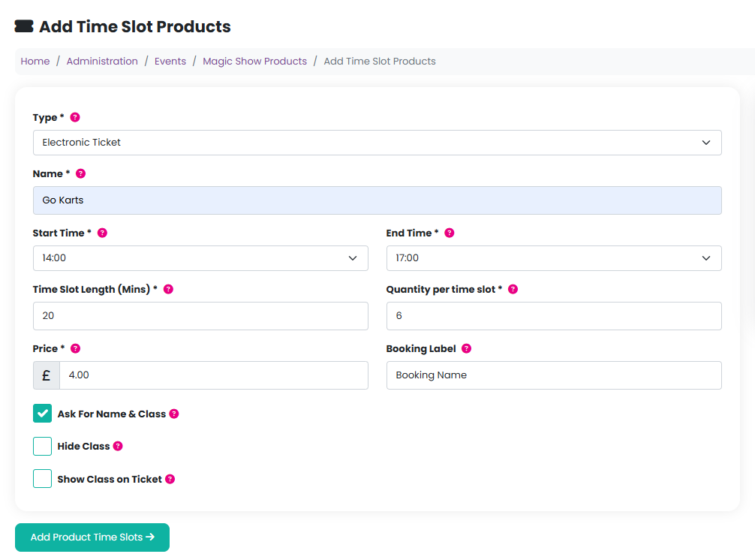This screenshot has width=755, height=560.
Task: Show help for Time Slot Length
Action: 168,289
